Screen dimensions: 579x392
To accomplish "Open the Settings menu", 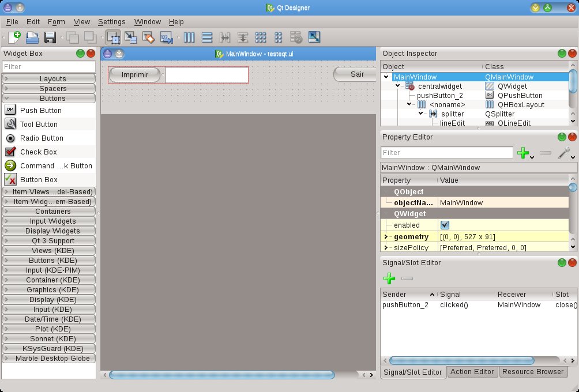I will tap(111, 22).
